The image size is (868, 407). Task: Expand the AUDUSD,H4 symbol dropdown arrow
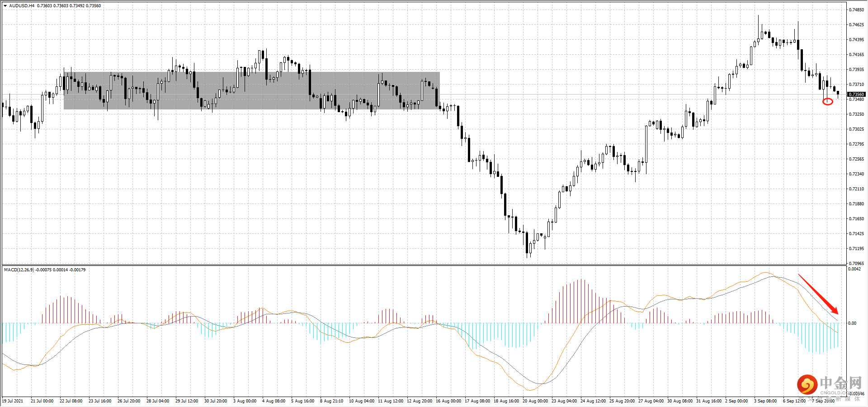tap(5, 6)
